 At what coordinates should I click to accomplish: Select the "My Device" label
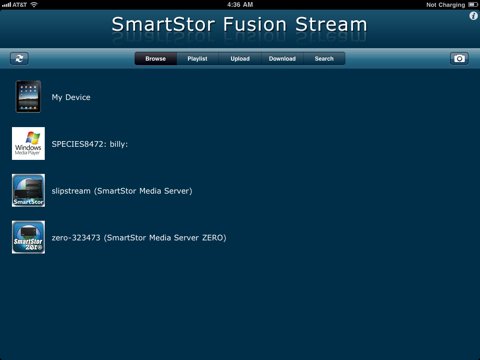pyautogui.click(x=71, y=97)
